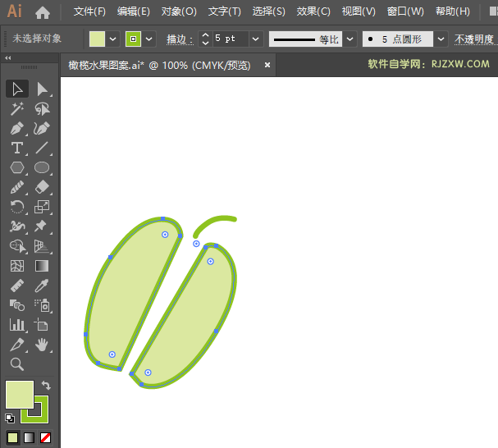Open the brush definition 5 点圆形 dropdown

tap(441, 39)
